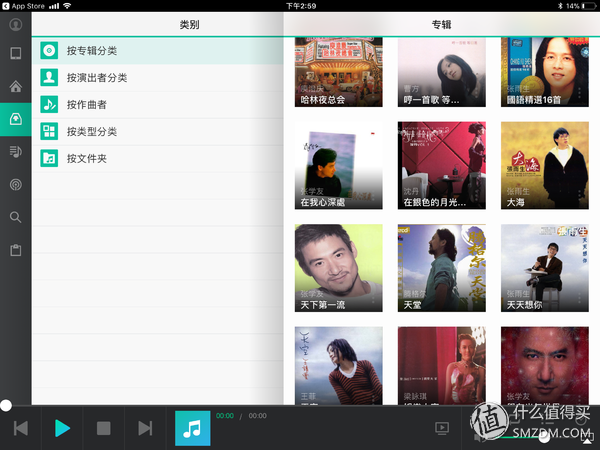Click the person icon beside 按演出者分类
The height and width of the screenshot is (450, 600).
pos(49,78)
